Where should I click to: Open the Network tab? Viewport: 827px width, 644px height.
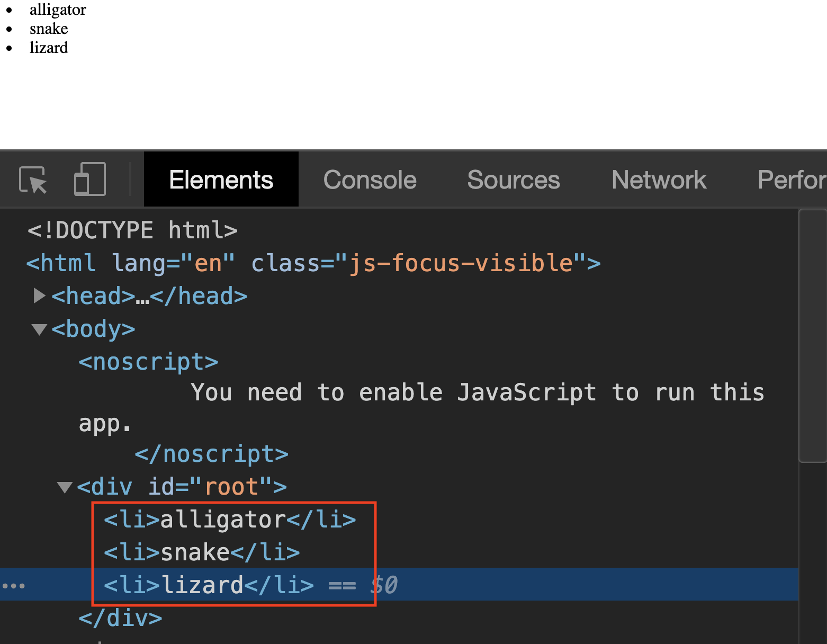(x=659, y=180)
